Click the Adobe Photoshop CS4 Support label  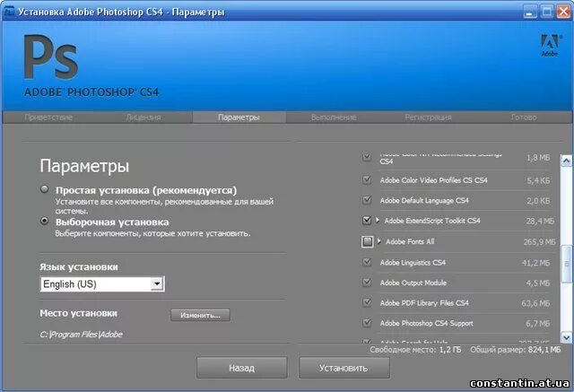[x=427, y=323]
